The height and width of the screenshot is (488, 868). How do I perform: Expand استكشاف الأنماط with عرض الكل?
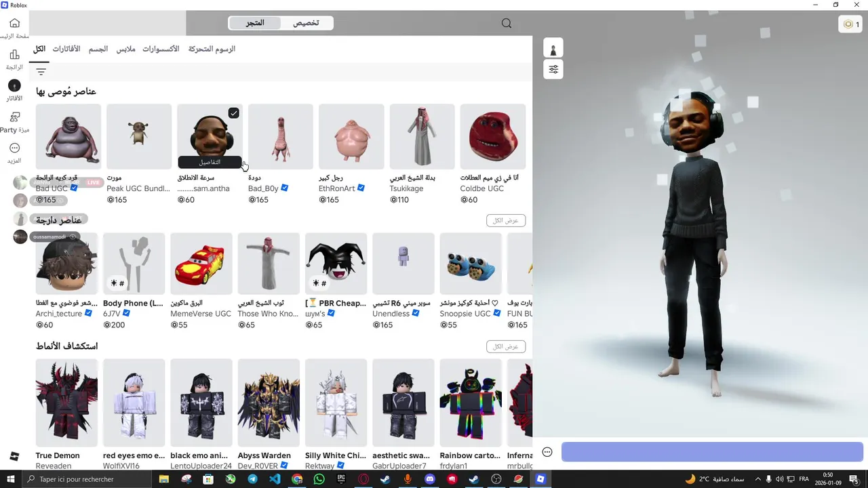(506, 346)
